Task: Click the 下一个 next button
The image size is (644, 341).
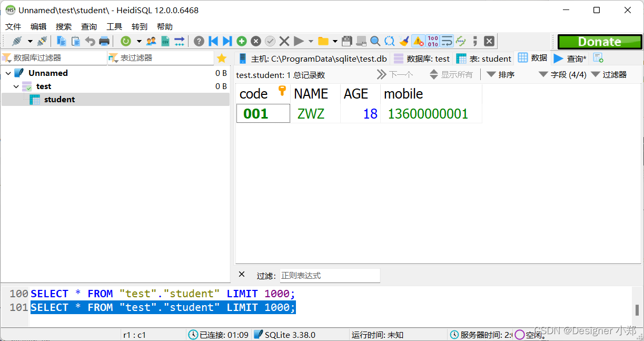Action: (395, 75)
